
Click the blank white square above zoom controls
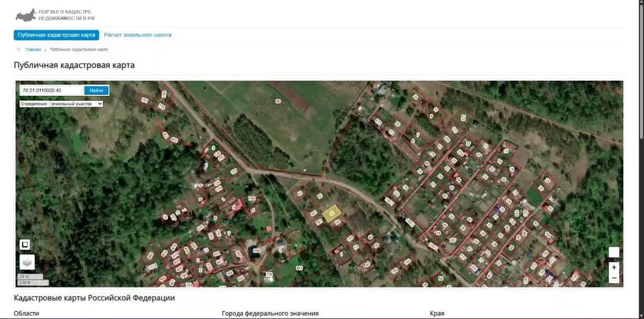pos(614,252)
